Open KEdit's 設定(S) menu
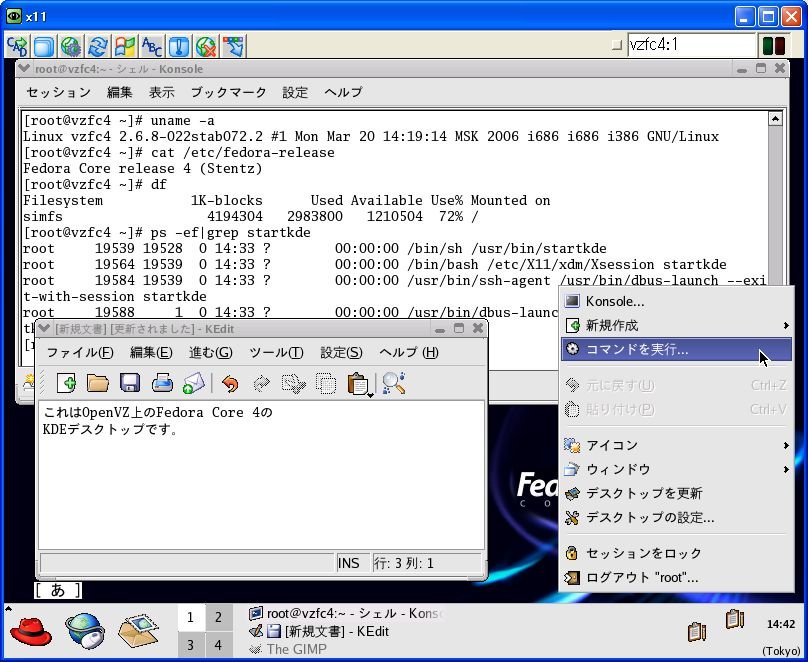 coord(341,352)
